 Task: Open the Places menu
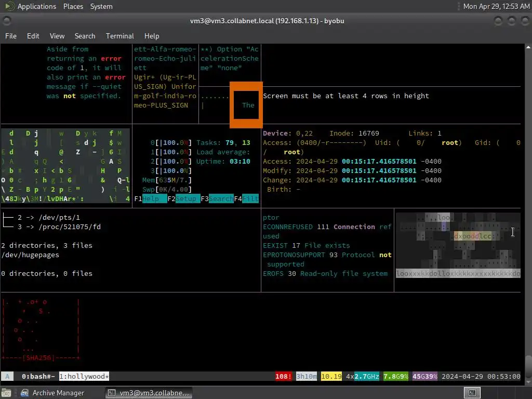[73, 6]
